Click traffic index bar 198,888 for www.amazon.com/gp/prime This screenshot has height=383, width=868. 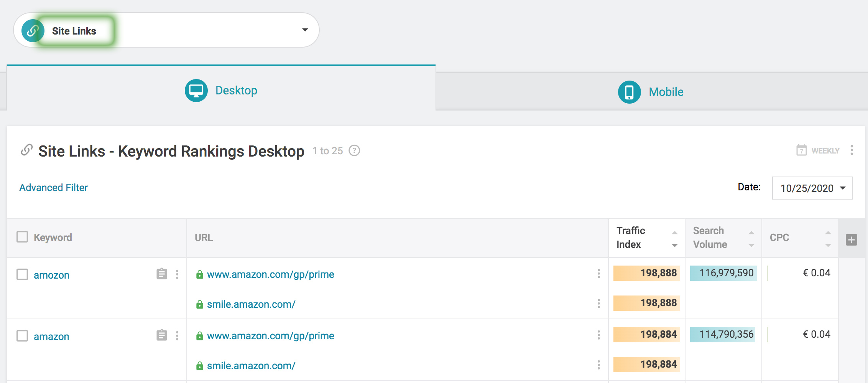(647, 273)
